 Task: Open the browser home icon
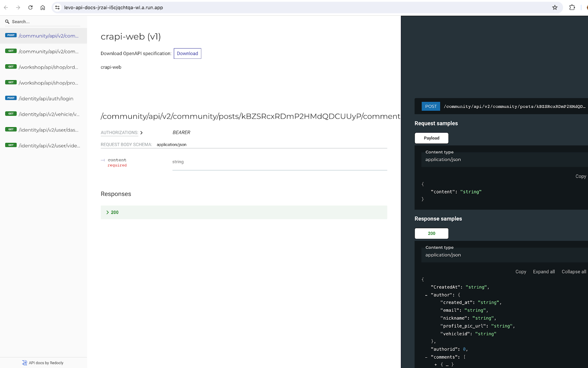pyautogui.click(x=43, y=7)
